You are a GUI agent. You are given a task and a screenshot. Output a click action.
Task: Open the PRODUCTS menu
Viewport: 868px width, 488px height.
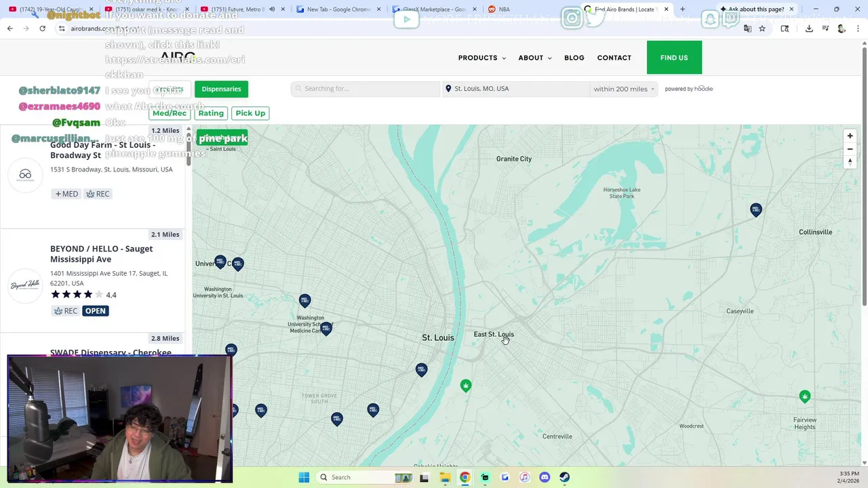click(x=481, y=58)
